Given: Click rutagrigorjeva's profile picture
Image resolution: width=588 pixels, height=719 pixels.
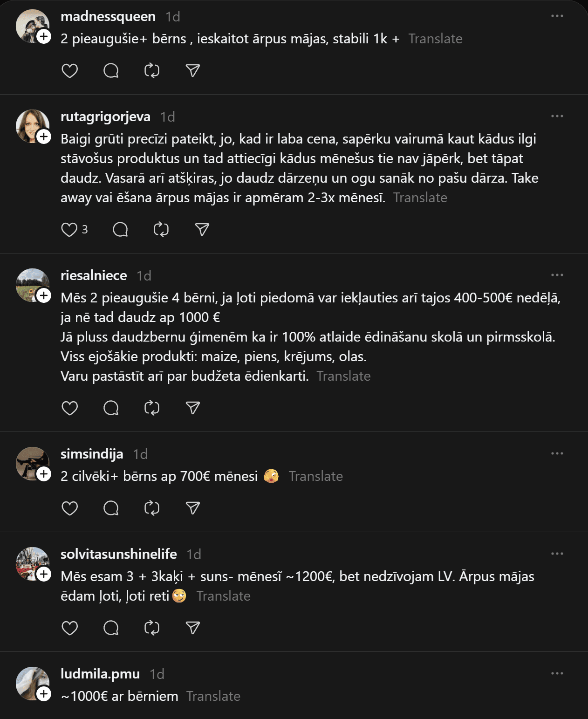Looking at the screenshot, I should (31, 125).
